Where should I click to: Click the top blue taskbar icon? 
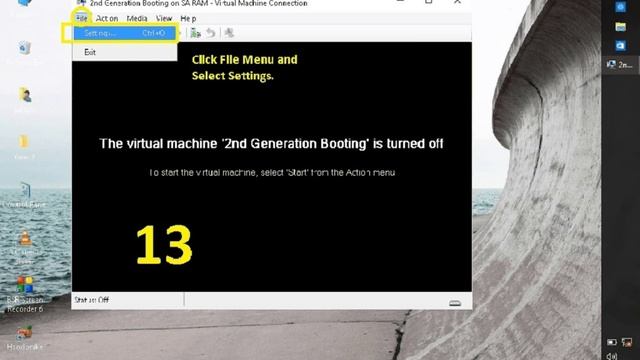pyautogui.click(x=620, y=7)
